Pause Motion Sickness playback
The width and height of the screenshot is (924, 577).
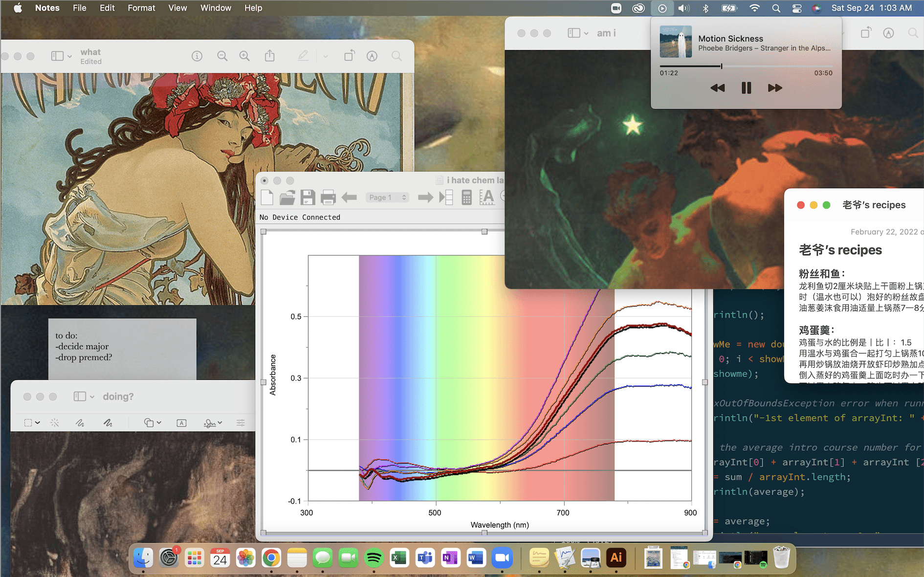[x=746, y=88]
